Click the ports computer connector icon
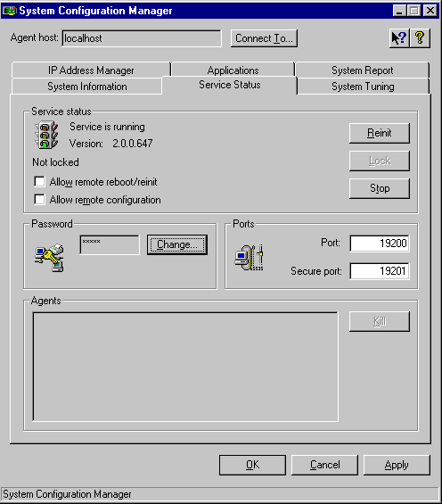The height and width of the screenshot is (504, 442). click(x=250, y=258)
